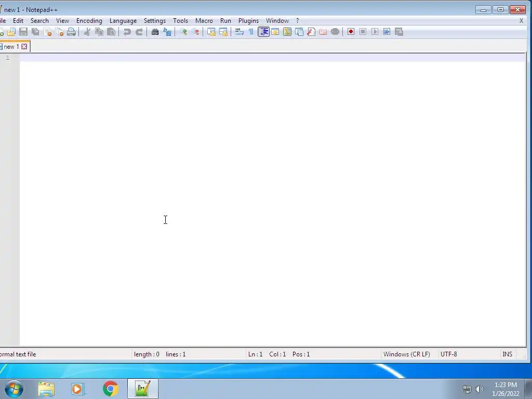Paste clipboard using the Paste toolbar icon
Viewport: 532px width, 399px height.
click(111, 32)
